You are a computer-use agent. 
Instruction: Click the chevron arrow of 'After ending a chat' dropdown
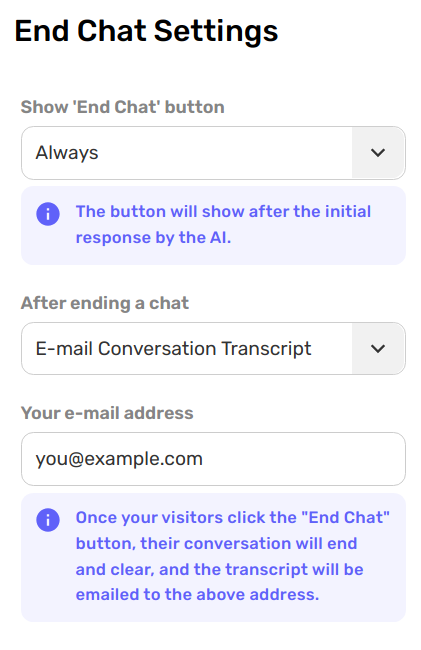coord(378,349)
